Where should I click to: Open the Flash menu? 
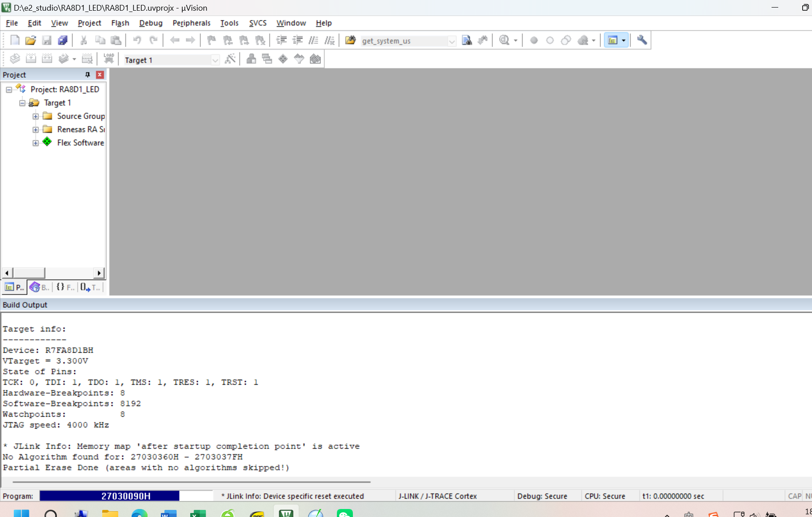[120, 23]
